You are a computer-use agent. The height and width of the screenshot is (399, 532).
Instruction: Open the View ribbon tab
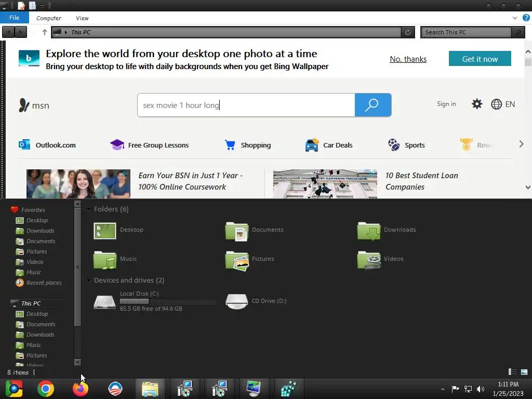tap(82, 18)
